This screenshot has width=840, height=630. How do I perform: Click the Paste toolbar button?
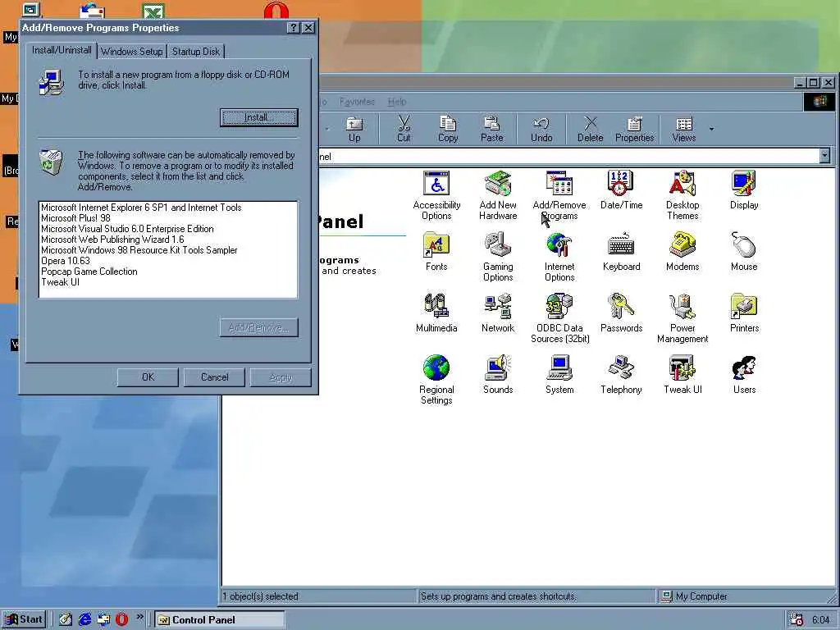coord(492,130)
